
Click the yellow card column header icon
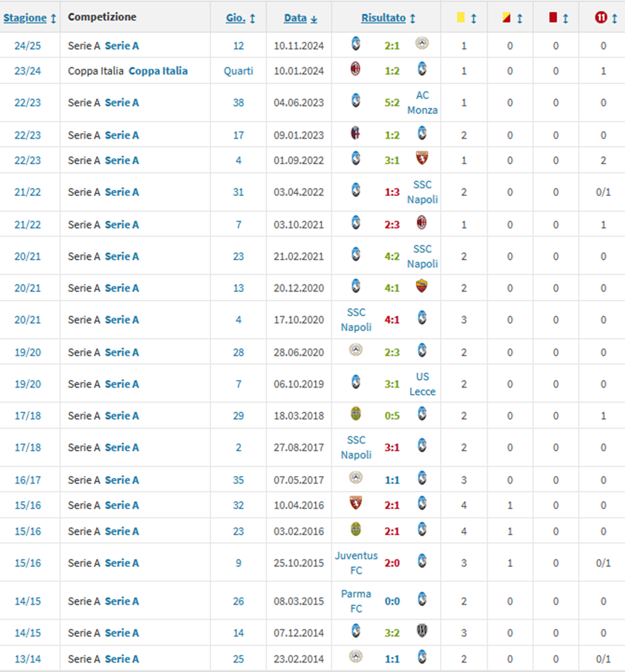point(461,18)
